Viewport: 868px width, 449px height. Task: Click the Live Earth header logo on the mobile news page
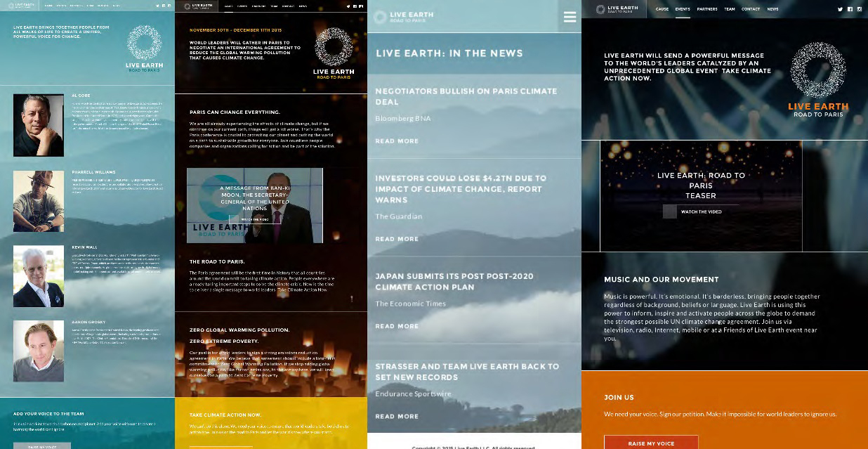[401, 17]
